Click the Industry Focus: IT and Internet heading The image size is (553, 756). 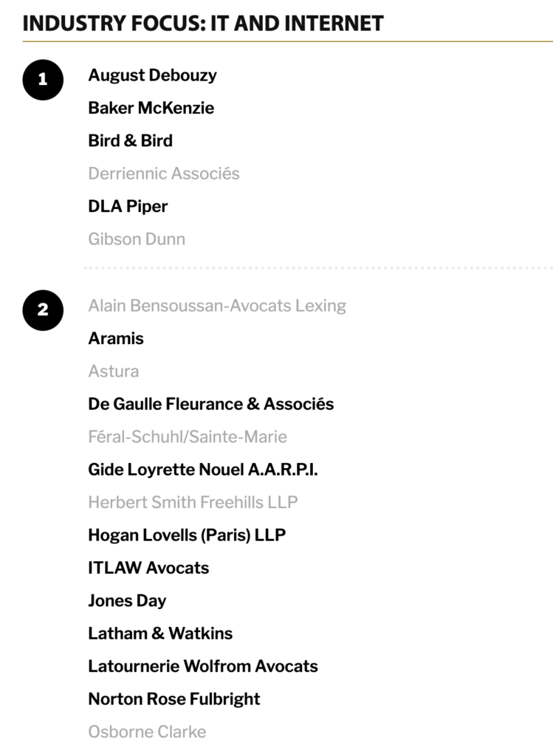pos(203,24)
